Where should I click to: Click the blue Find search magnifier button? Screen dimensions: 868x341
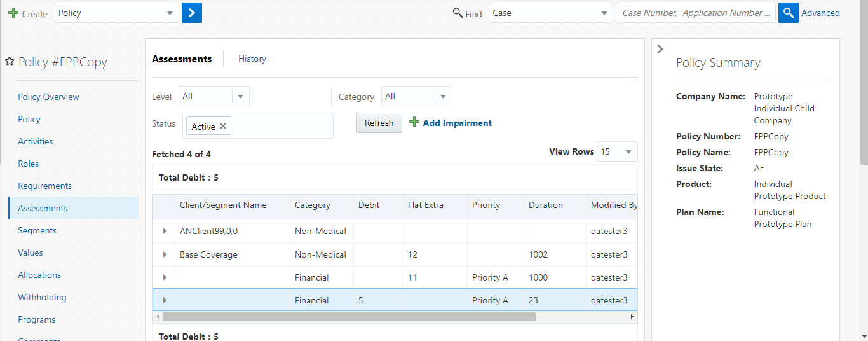click(x=788, y=13)
